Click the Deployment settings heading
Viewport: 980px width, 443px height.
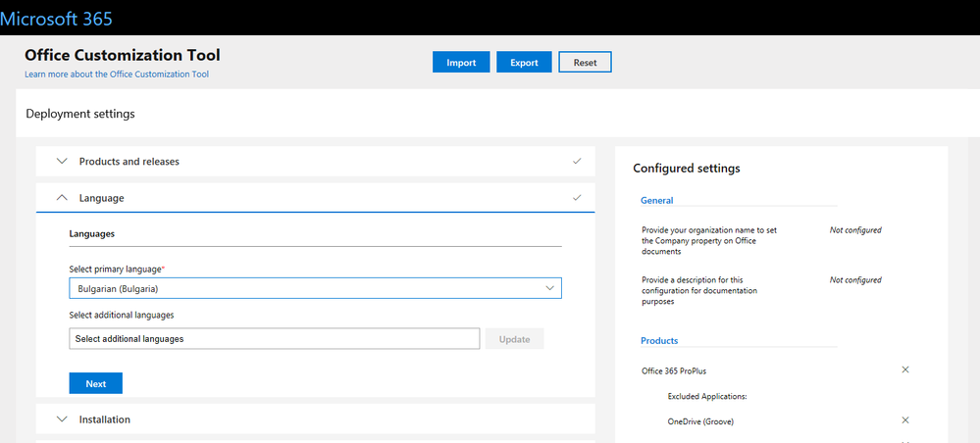80,114
